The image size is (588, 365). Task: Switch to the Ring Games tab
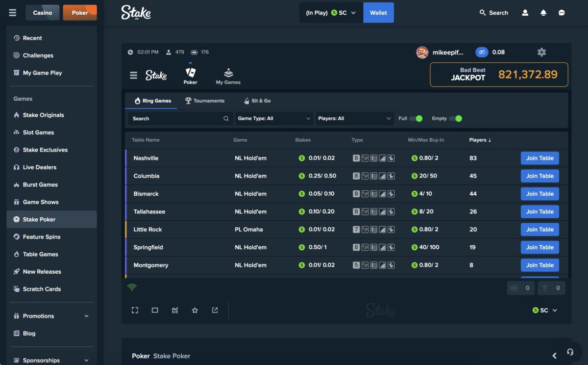[152, 101]
